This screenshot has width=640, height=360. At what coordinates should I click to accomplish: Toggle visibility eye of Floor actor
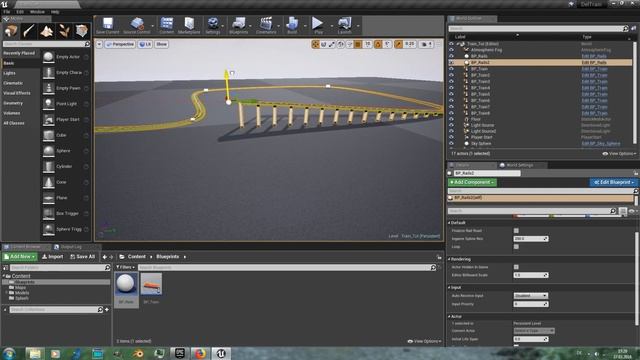tap(451, 119)
